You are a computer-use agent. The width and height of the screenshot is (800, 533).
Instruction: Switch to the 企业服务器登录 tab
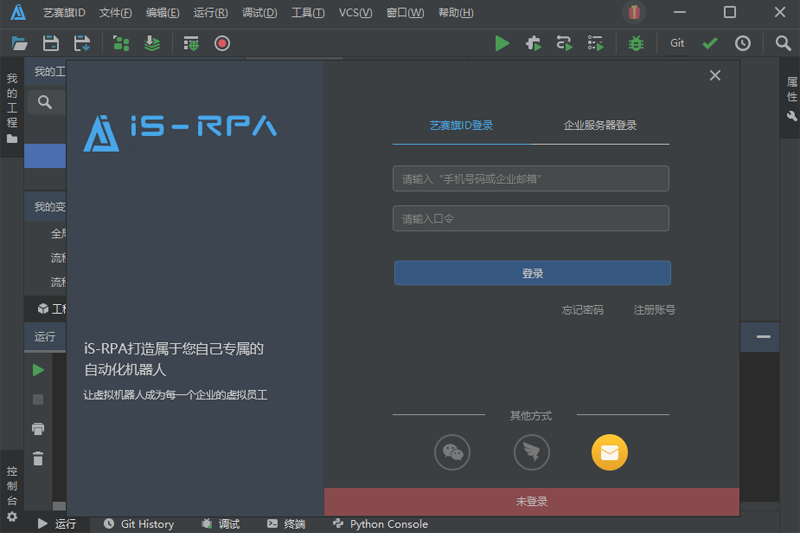click(600, 125)
